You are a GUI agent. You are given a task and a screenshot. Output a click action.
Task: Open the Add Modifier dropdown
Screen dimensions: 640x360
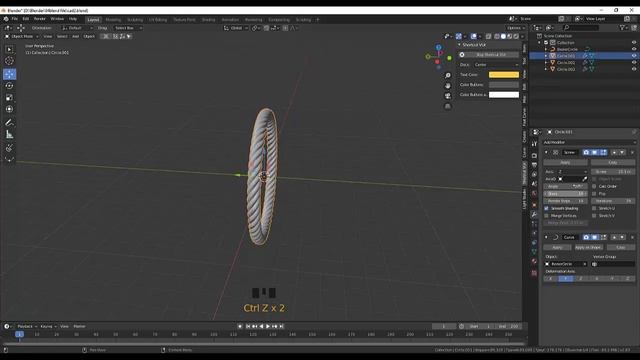589,142
